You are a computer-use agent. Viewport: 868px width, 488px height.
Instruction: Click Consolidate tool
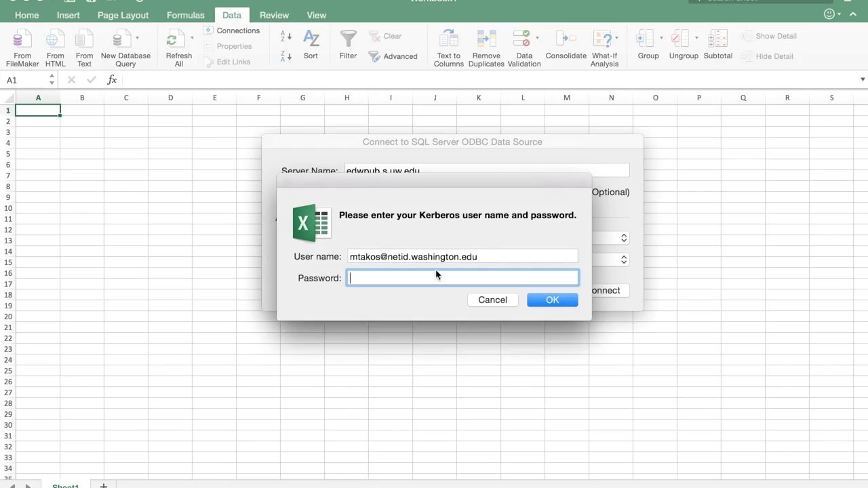coord(566,45)
